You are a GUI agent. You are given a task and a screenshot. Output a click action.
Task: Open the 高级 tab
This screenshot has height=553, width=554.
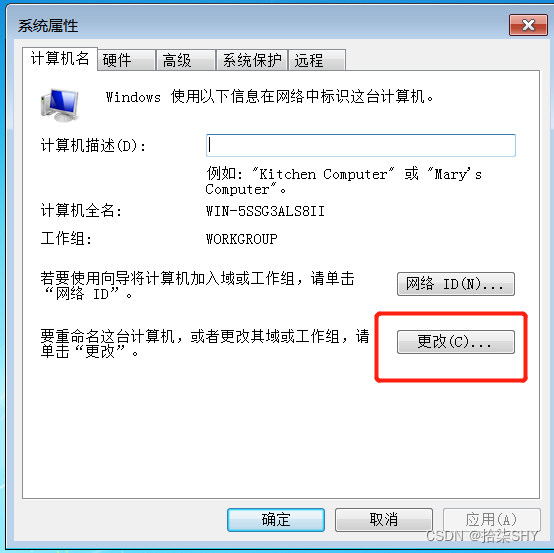tap(186, 60)
